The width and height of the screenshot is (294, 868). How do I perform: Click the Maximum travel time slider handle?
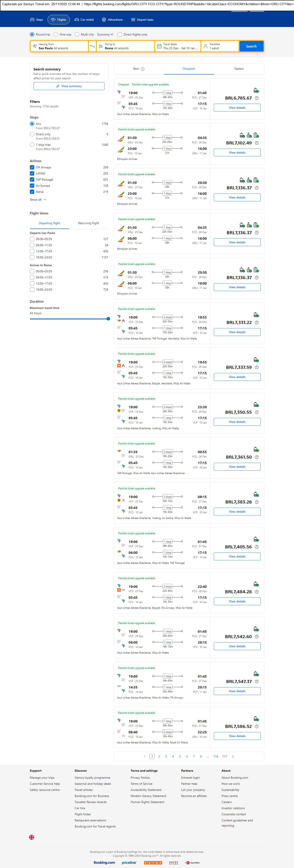[x=108, y=319]
